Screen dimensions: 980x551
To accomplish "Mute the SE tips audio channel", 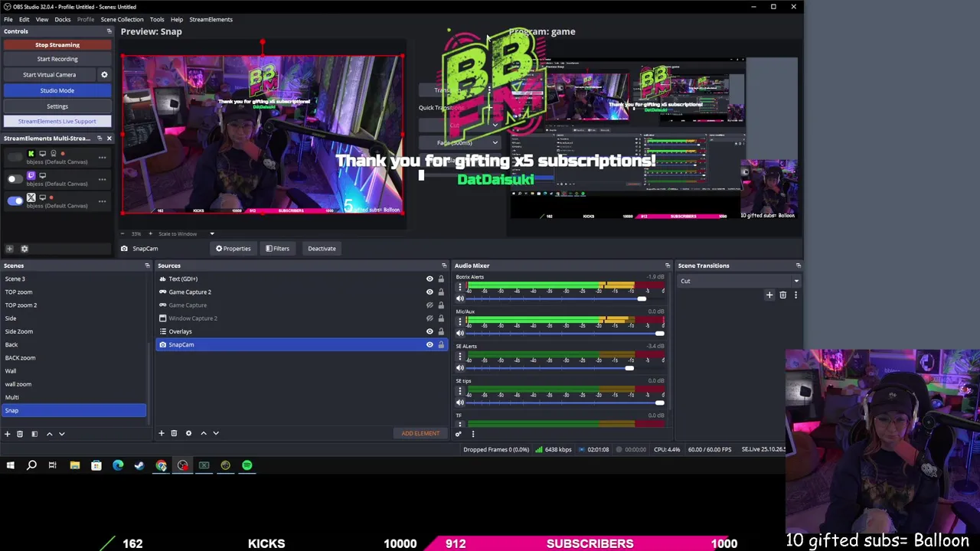I will pos(459,402).
